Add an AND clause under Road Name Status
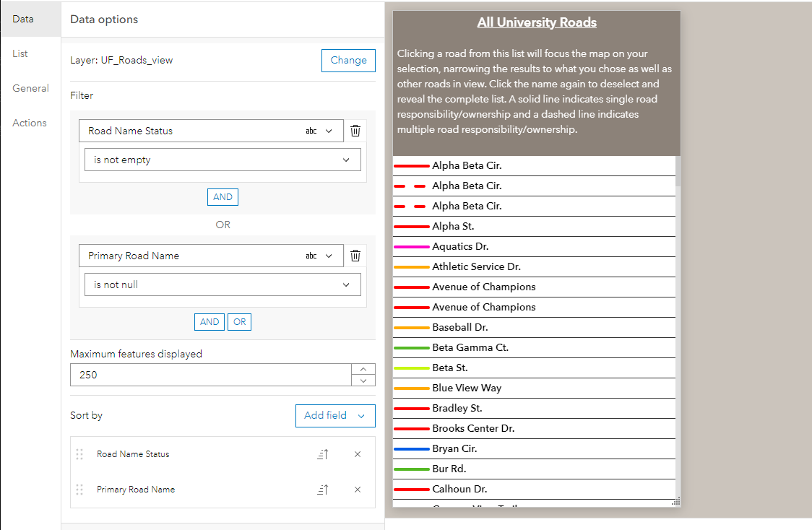Screen dimensions: 812x530 point(223,196)
